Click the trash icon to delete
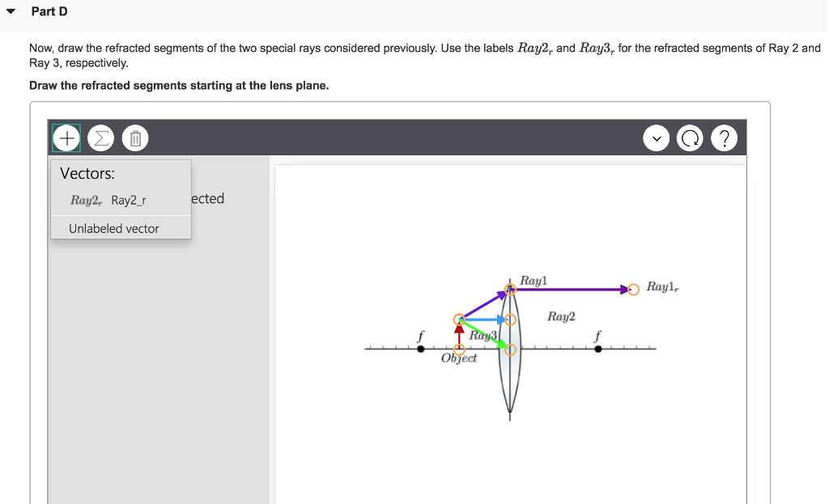829x504 pixels. 134,138
